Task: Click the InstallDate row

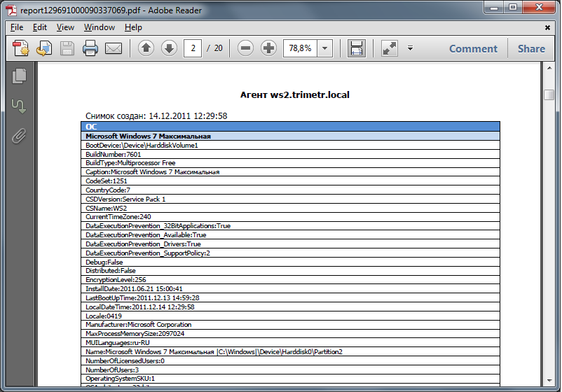Action: [x=290, y=288]
